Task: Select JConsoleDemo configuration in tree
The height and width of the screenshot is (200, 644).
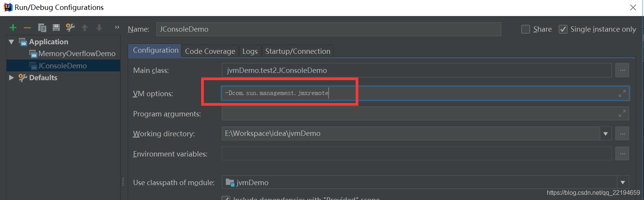Action: coord(62,66)
